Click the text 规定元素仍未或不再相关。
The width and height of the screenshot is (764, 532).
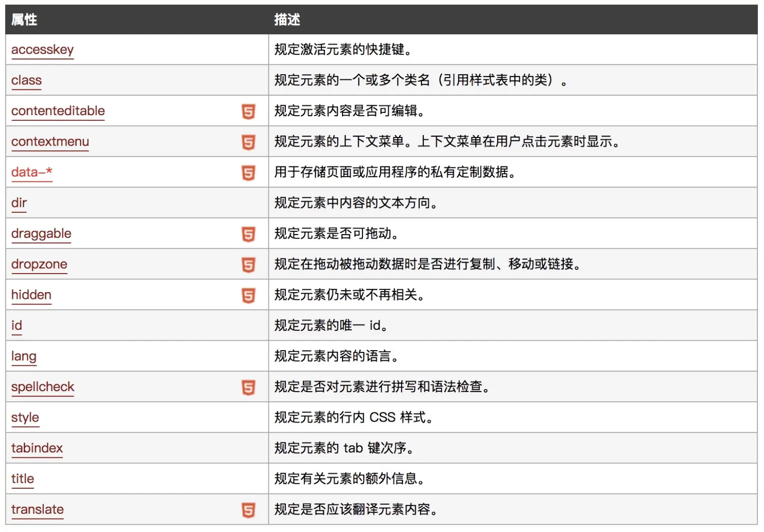[350, 295]
